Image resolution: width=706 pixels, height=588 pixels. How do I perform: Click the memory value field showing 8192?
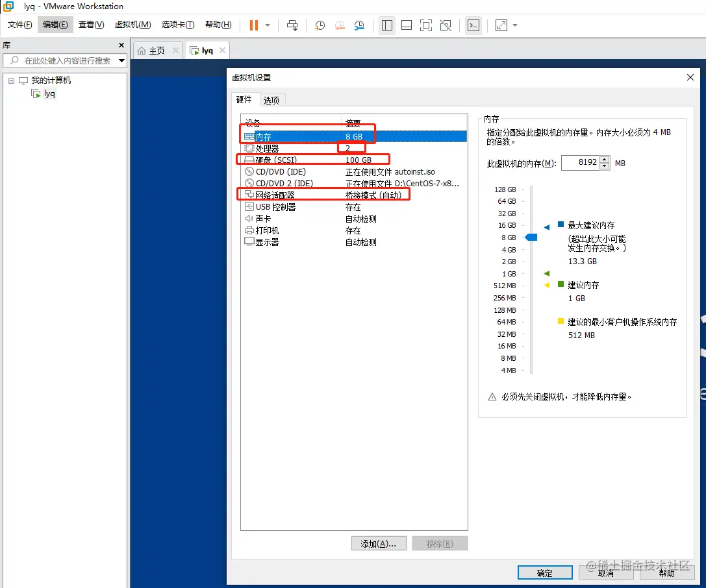pyautogui.click(x=581, y=162)
